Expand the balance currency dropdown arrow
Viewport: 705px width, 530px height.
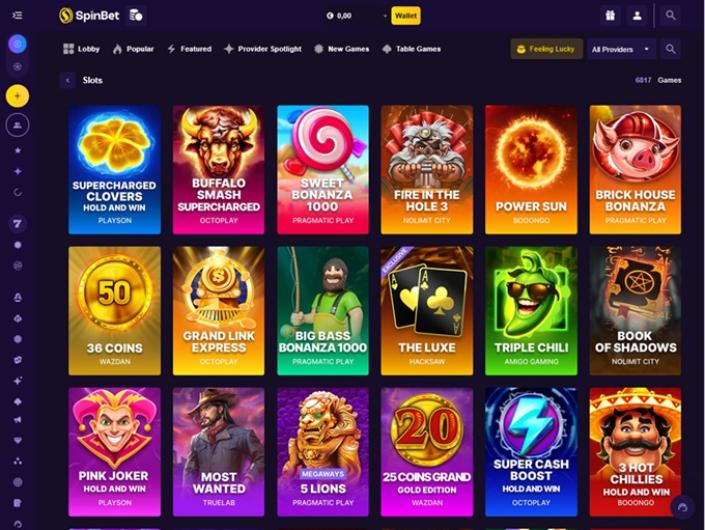[385, 16]
